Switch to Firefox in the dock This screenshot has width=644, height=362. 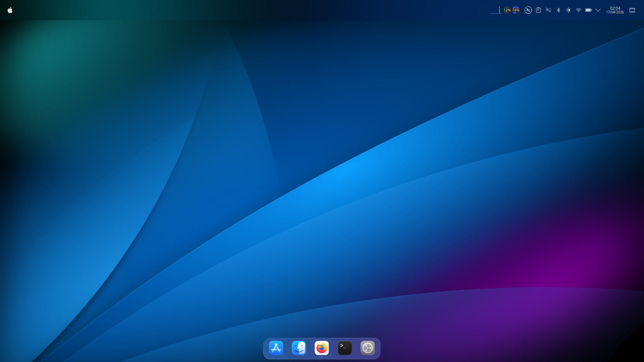(x=322, y=348)
